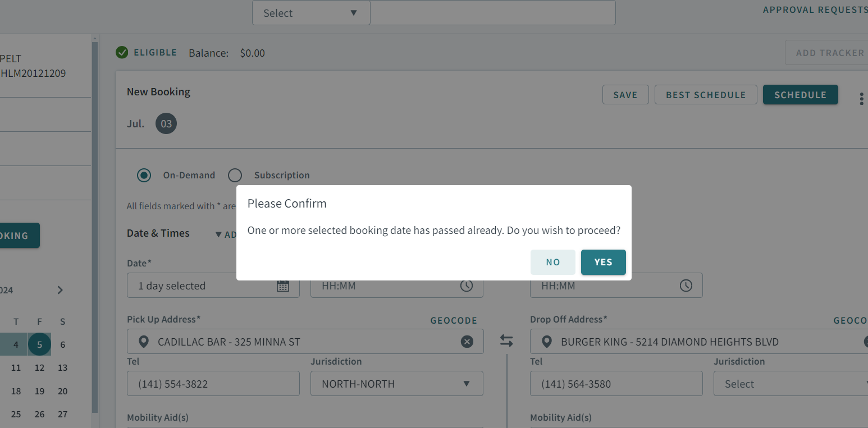Select the highlighted date 5 on the calendar
The image size is (868, 428).
pyautogui.click(x=39, y=344)
